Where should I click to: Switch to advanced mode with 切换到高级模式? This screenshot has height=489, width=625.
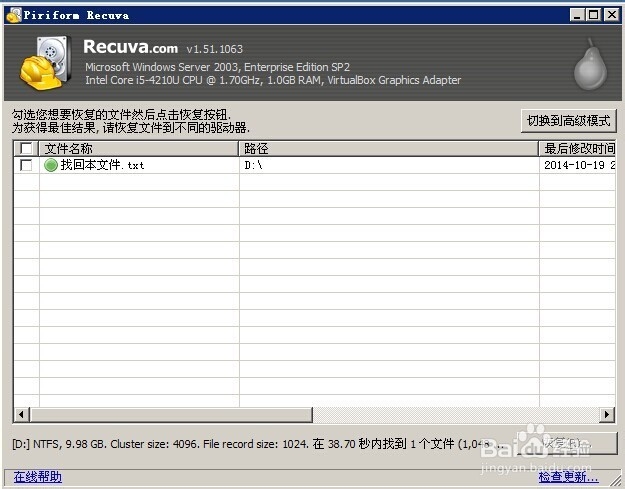pyautogui.click(x=568, y=120)
